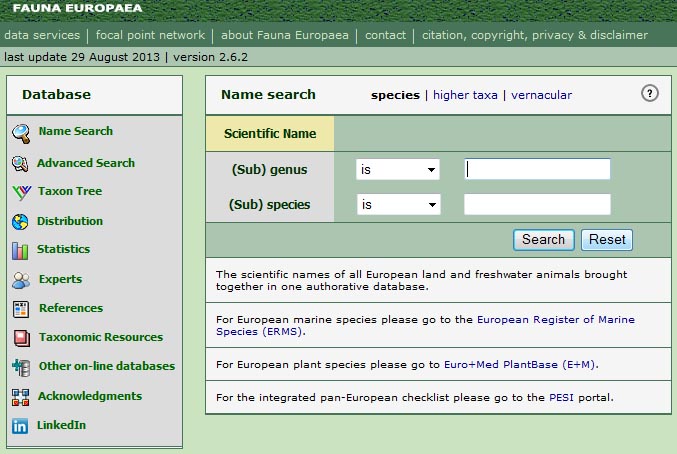Click the 'version 2.6.2' text
677x454 pixels.
point(210,57)
